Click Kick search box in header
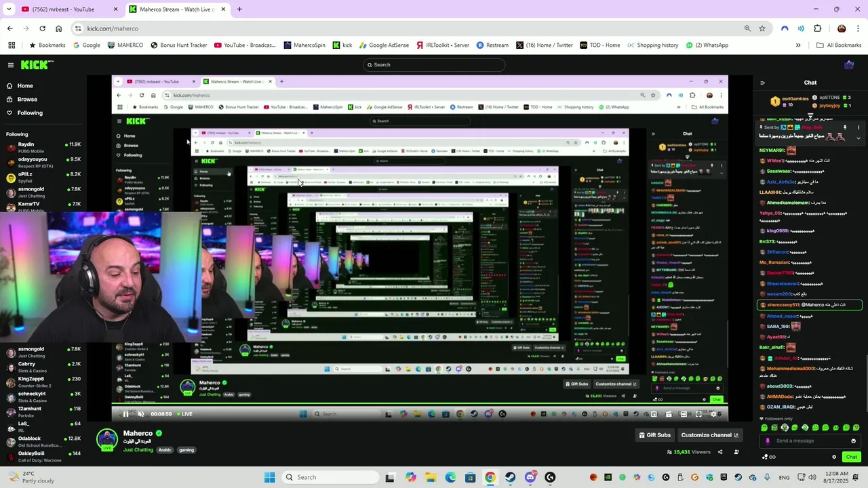This screenshot has width=868, height=488. [x=434, y=65]
